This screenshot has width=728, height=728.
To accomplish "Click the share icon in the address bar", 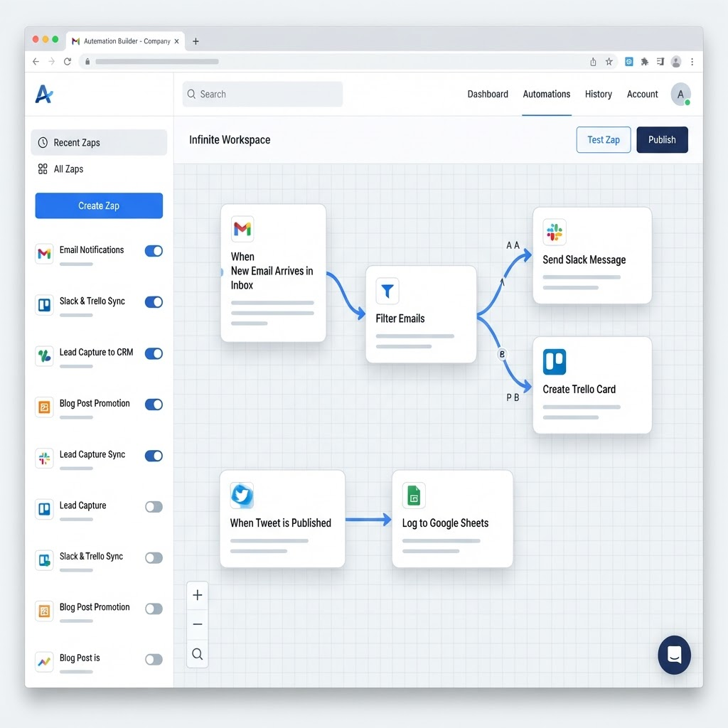I will coord(593,62).
